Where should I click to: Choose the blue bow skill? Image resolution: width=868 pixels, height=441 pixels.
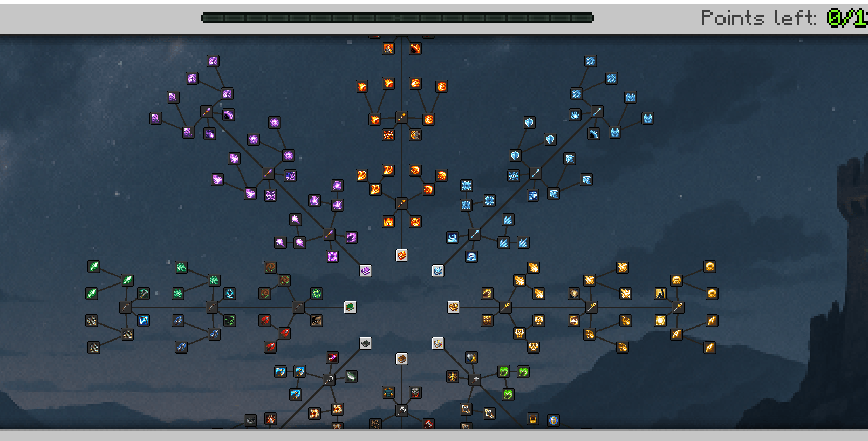tap(143, 321)
